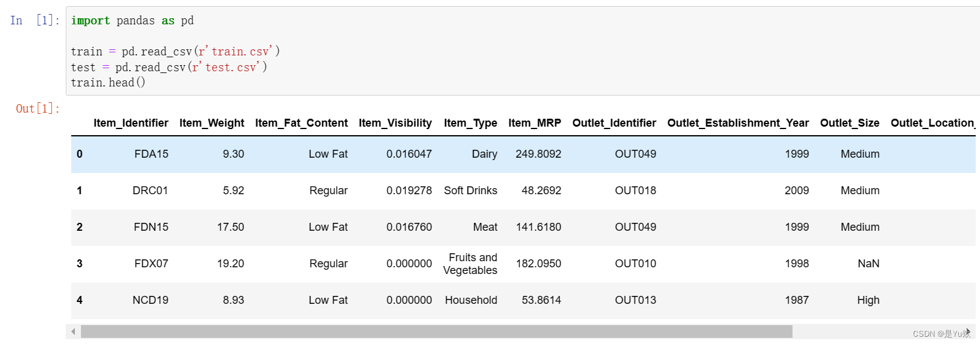Click the Soft Drinks item type cell
The width and height of the screenshot is (980, 344).
[471, 191]
